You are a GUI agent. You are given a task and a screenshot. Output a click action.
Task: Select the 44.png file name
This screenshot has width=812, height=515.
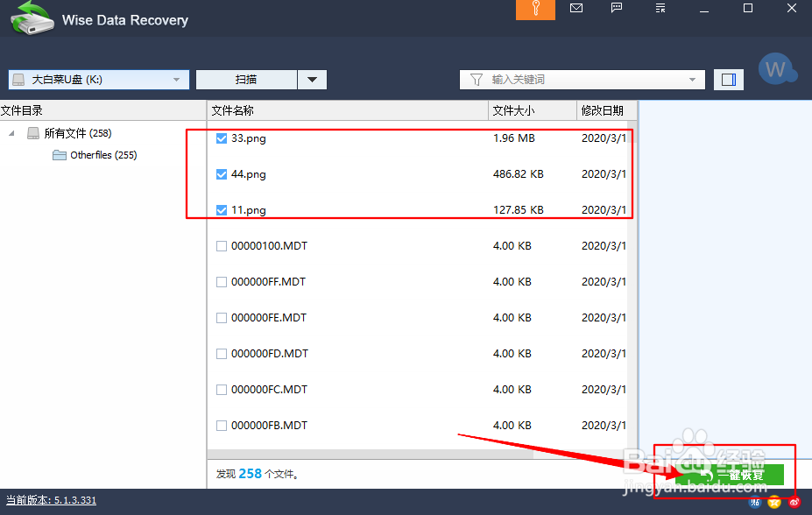coord(249,174)
